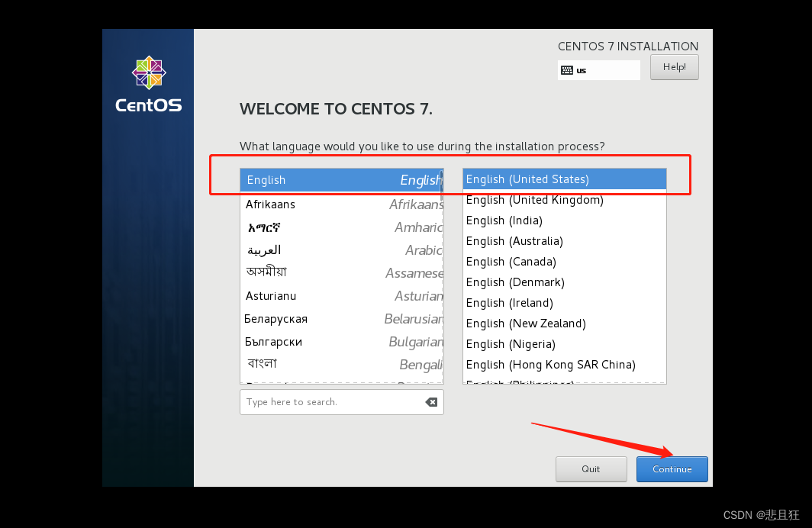The image size is (812, 528).
Task: Open the Help! button
Action: (x=675, y=67)
